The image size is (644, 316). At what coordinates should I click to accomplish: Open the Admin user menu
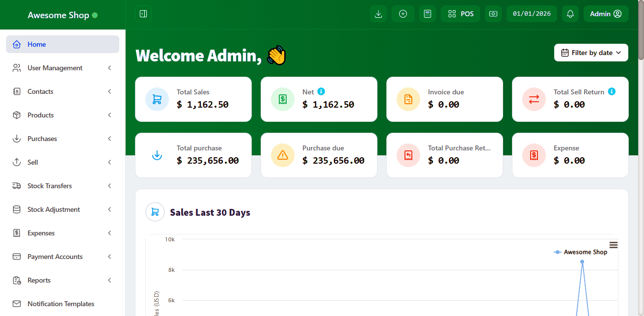click(x=606, y=14)
